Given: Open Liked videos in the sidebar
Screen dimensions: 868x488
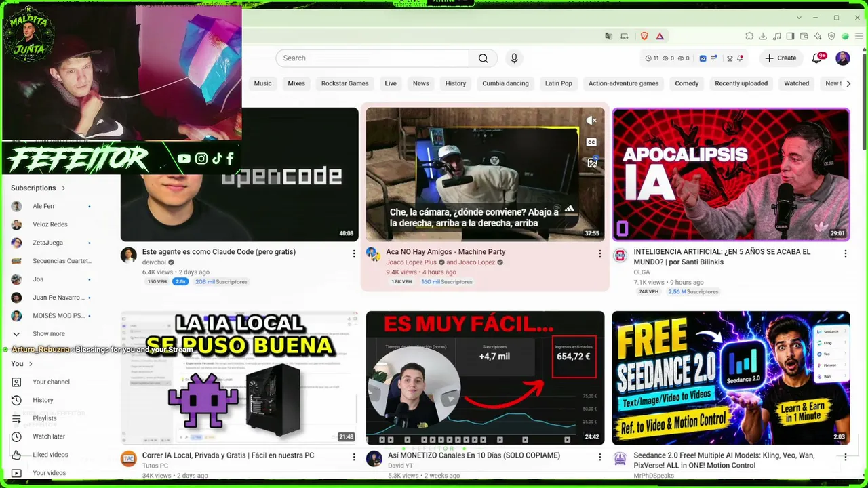Looking at the screenshot, I should (x=50, y=455).
